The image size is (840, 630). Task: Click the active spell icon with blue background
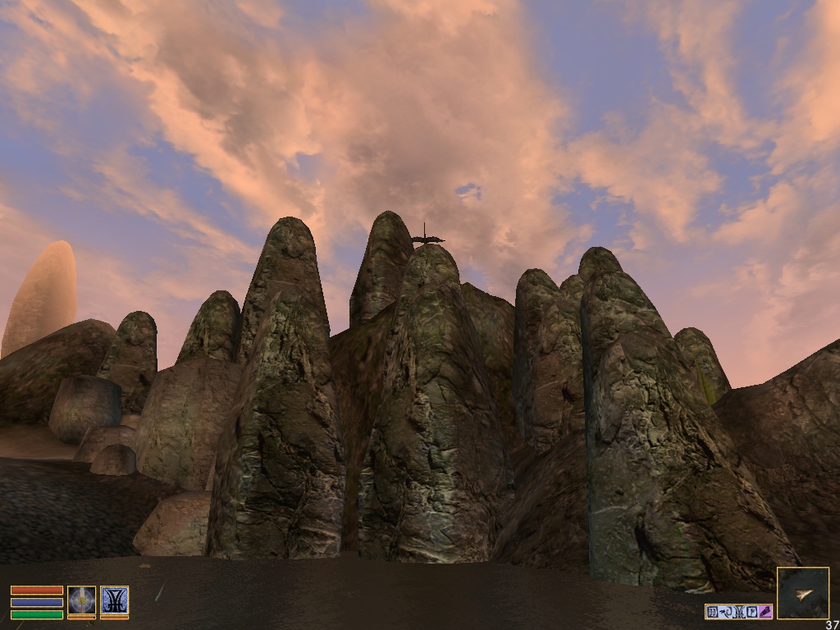tap(114, 600)
